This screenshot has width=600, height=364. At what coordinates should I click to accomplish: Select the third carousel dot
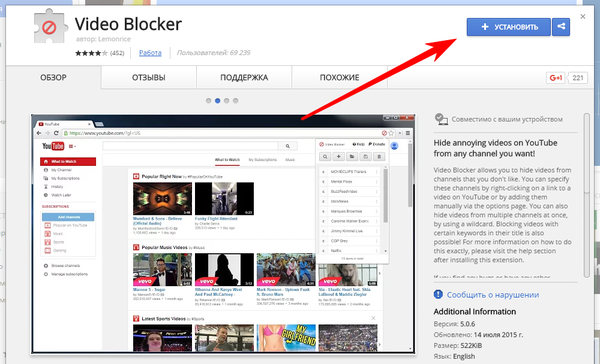[227, 101]
